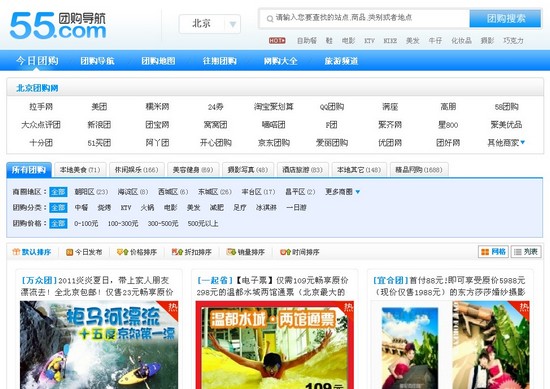Open 网购大全 nav tab
Image resolution: width=550 pixels, height=389 pixels.
(x=281, y=61)
